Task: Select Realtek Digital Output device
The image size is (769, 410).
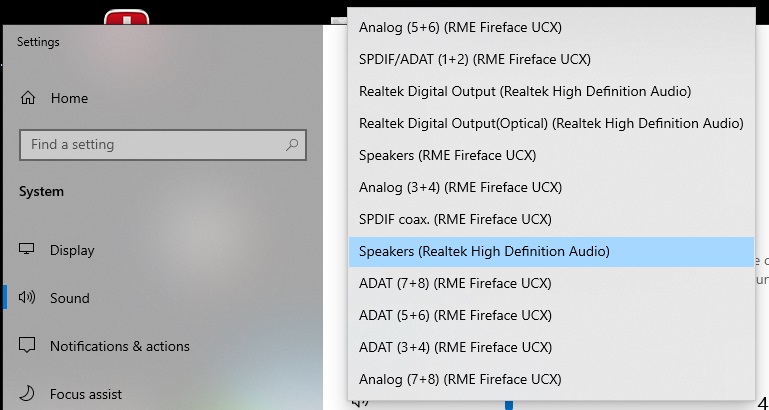Action: pyautogui.click(x=524, y=91)
